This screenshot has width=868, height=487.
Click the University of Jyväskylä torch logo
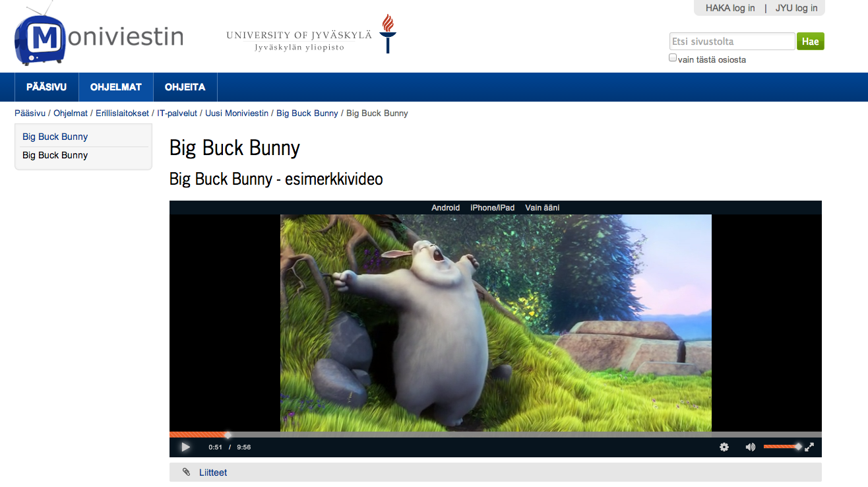click(387, 34)
